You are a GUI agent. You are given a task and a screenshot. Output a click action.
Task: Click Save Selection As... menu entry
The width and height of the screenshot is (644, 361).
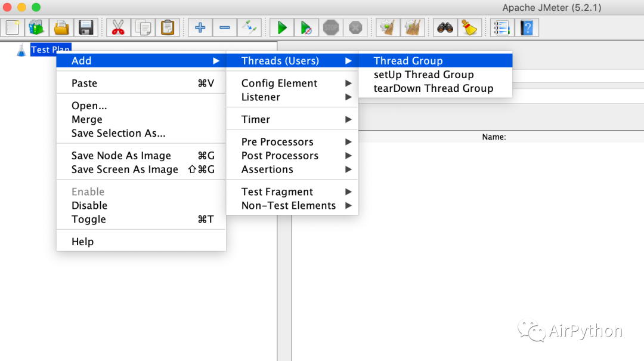141,133
